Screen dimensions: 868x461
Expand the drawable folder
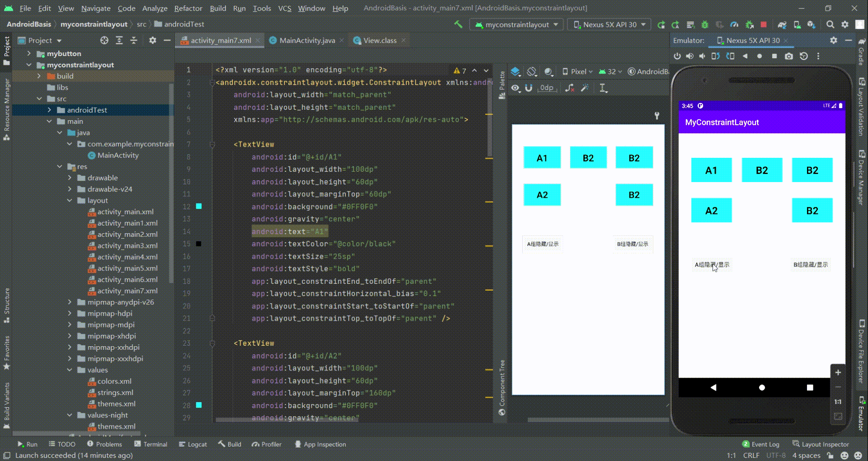pyautogui.click(x=69, y=178)
